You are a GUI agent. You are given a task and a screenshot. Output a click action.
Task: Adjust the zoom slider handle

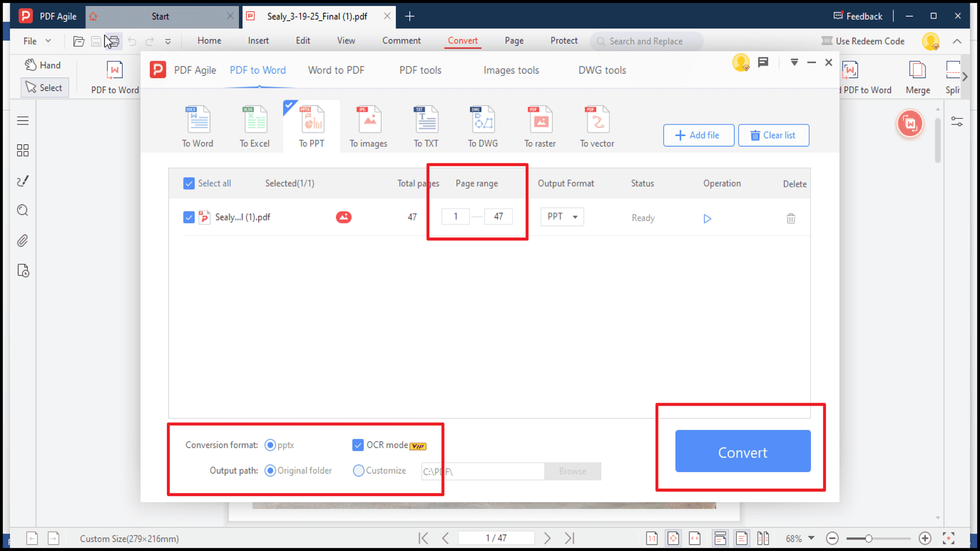coord(868,538)
